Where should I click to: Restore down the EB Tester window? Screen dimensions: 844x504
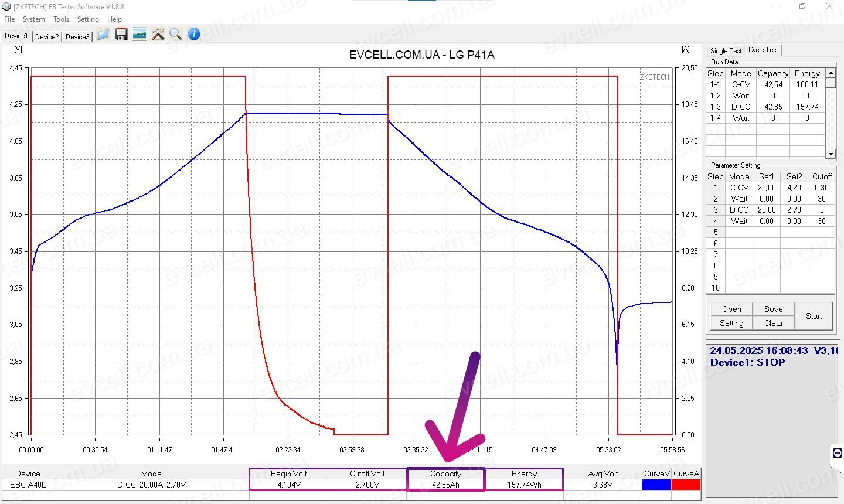point(802,6)
